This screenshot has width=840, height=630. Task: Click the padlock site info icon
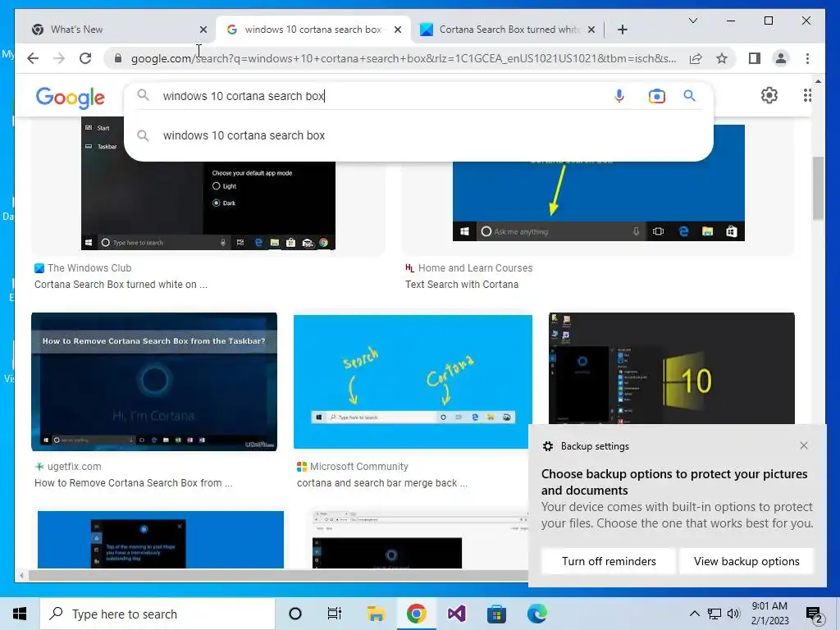pos(118,58)
